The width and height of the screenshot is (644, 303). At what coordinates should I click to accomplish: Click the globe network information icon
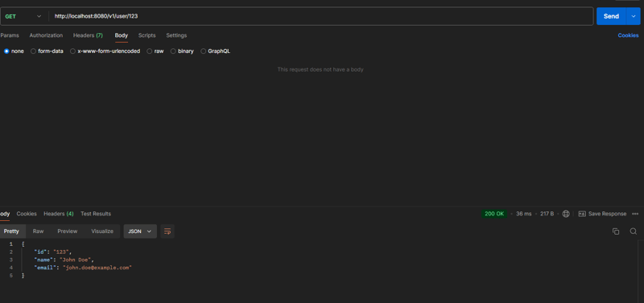pos(566,214)
